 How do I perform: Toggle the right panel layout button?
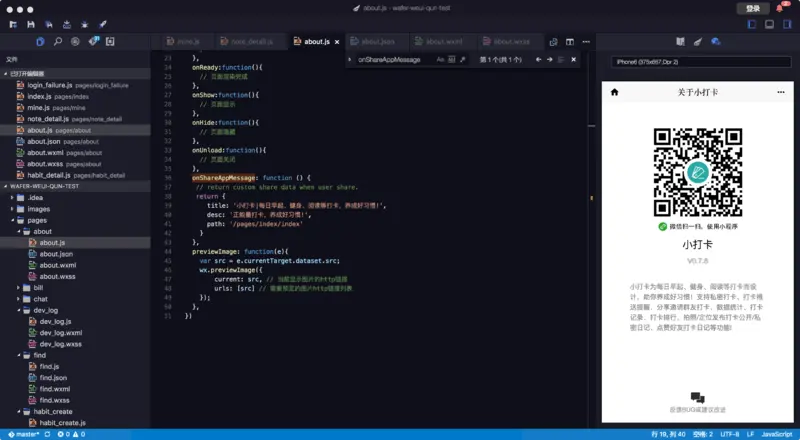click(x=787, y=24)
